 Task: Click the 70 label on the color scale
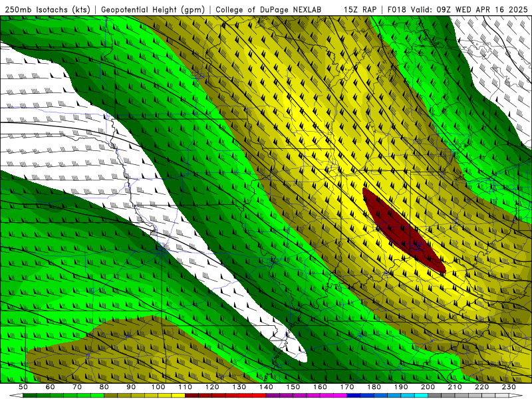(x=77, y=387)
